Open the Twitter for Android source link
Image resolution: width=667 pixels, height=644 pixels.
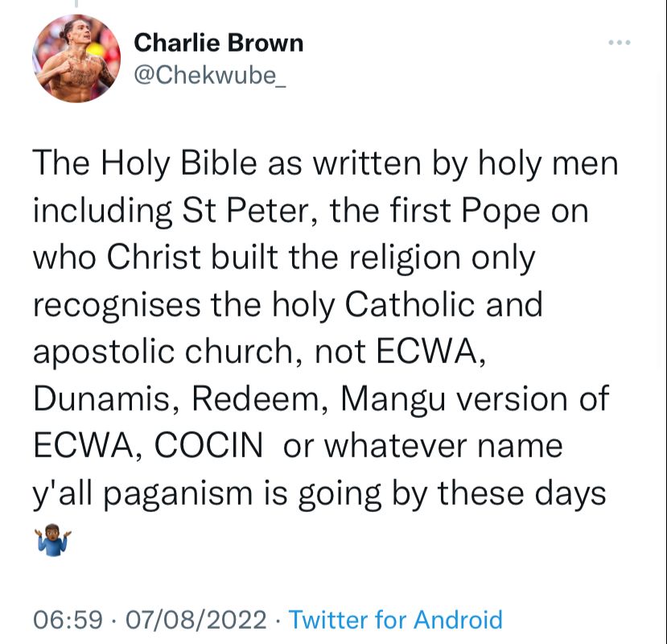[395, 620]
